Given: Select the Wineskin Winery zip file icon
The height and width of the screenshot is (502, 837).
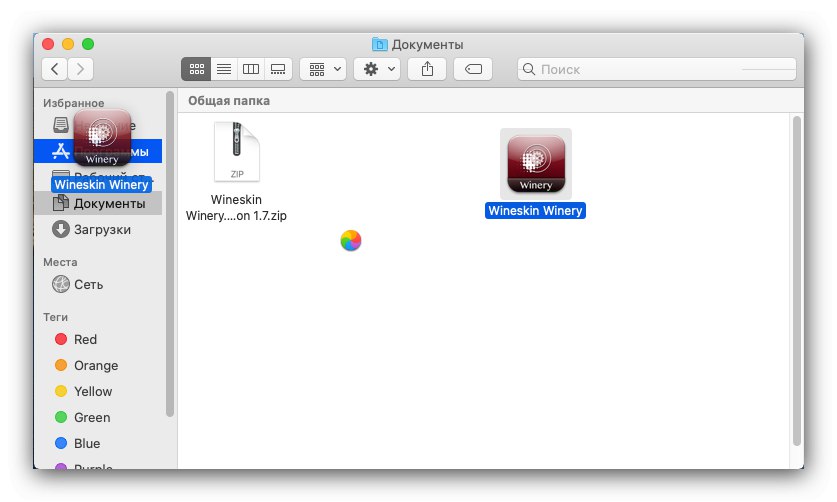Looking at the screenshot, I should coord(236,152).
